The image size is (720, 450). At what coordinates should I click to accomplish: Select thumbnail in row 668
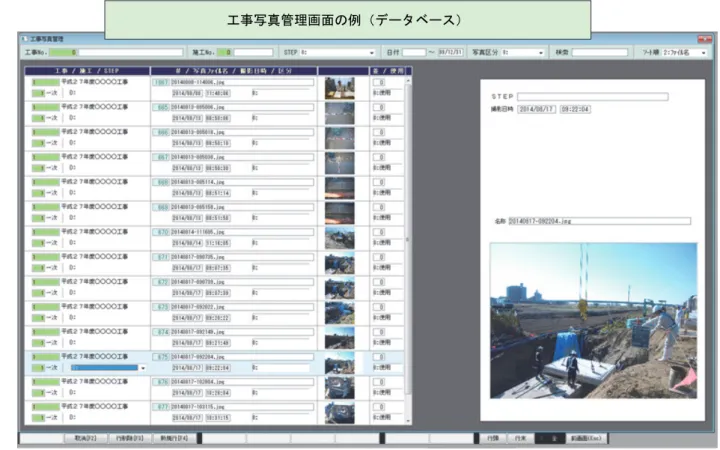pyautogui.click(x=339, y=188)
